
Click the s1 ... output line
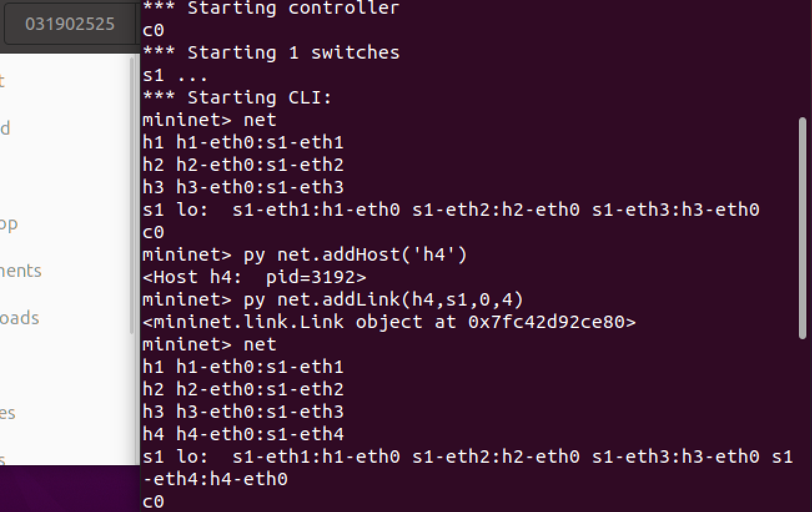coord(175,75)
